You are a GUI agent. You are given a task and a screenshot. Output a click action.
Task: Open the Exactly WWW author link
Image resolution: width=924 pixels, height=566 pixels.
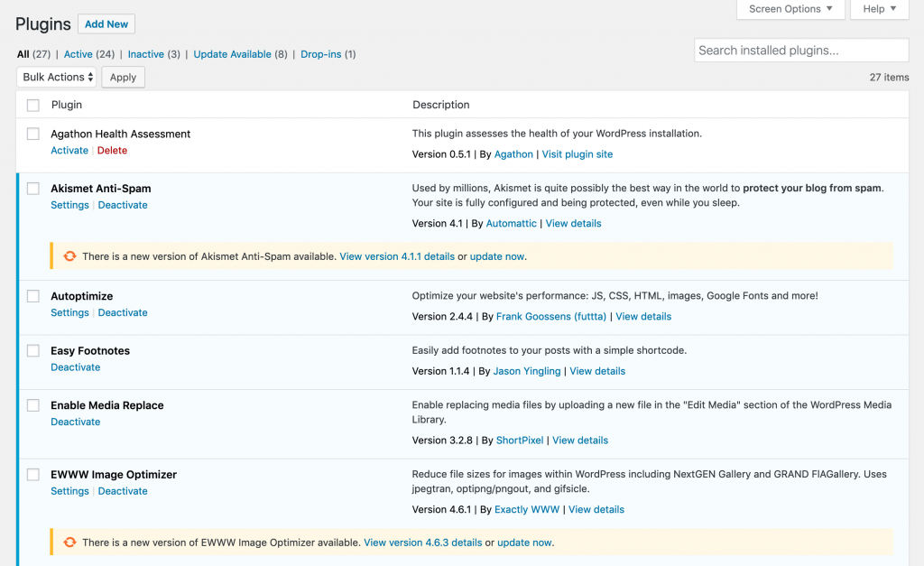pyautogui.click(x=527, y=509)
